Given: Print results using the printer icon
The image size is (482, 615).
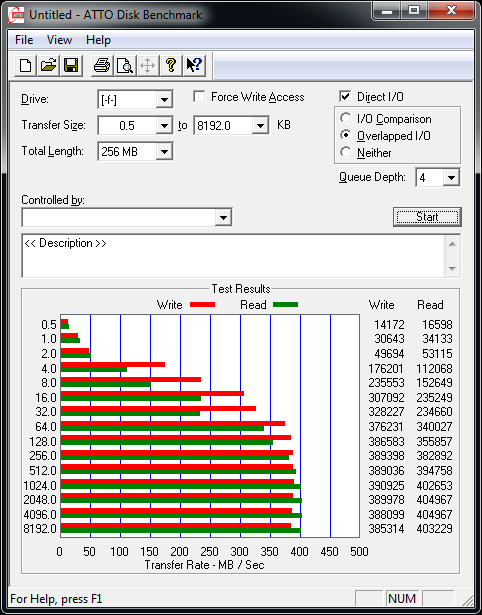Looking at the screenshot, I should [x=102, y=65].
